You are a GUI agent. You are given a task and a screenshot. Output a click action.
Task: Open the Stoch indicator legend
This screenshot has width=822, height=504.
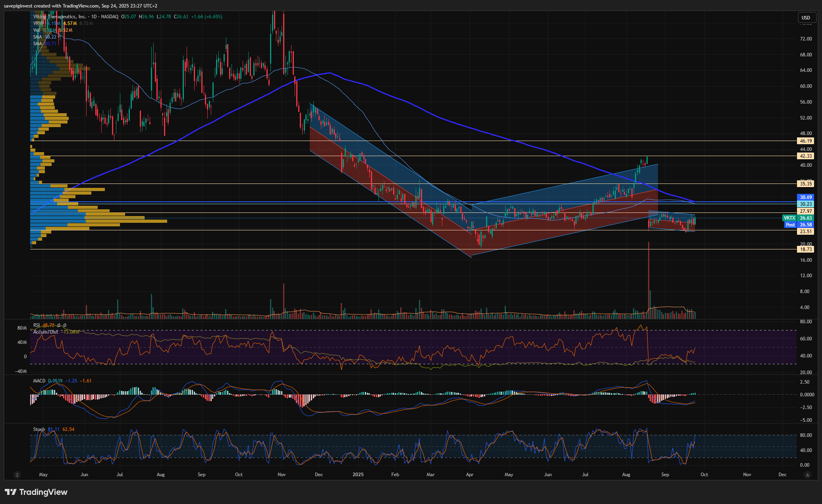pyautogui.click(x=39, y=429)
